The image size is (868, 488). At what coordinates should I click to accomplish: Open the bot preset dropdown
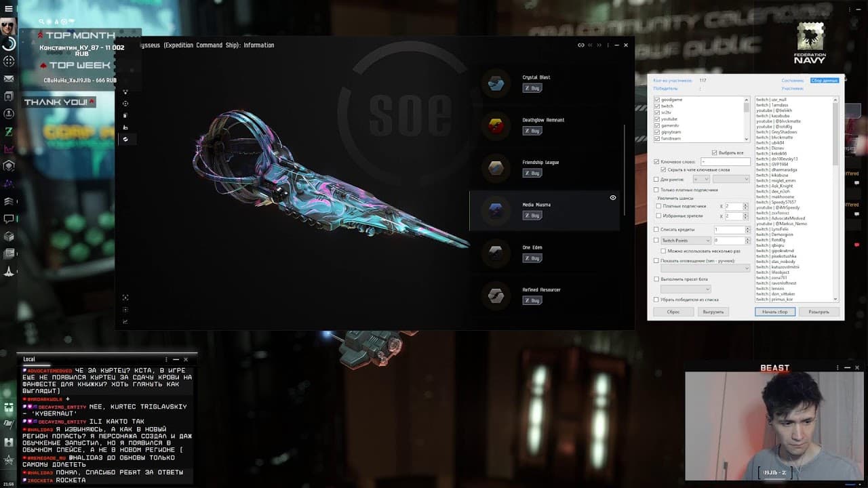coord(686,289)
